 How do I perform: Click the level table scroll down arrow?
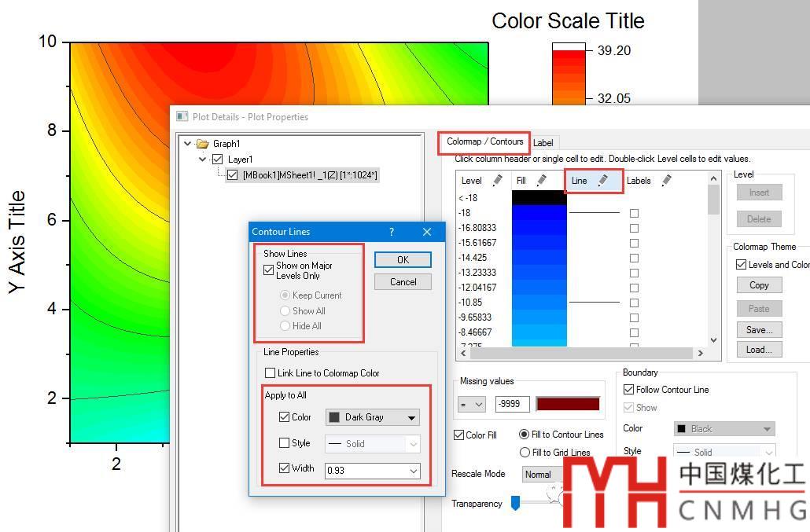click(713, 340)
